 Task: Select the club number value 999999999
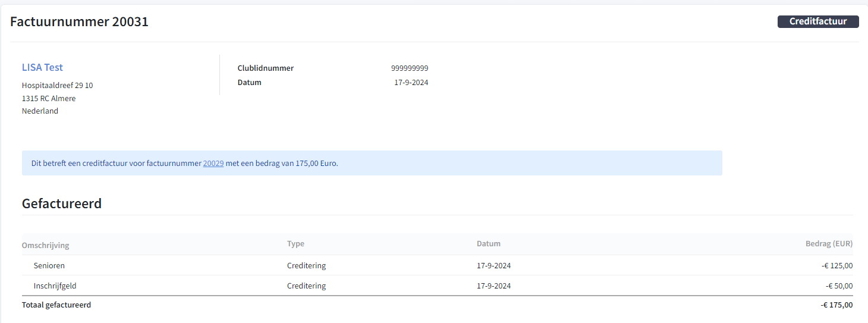(410, 68)
